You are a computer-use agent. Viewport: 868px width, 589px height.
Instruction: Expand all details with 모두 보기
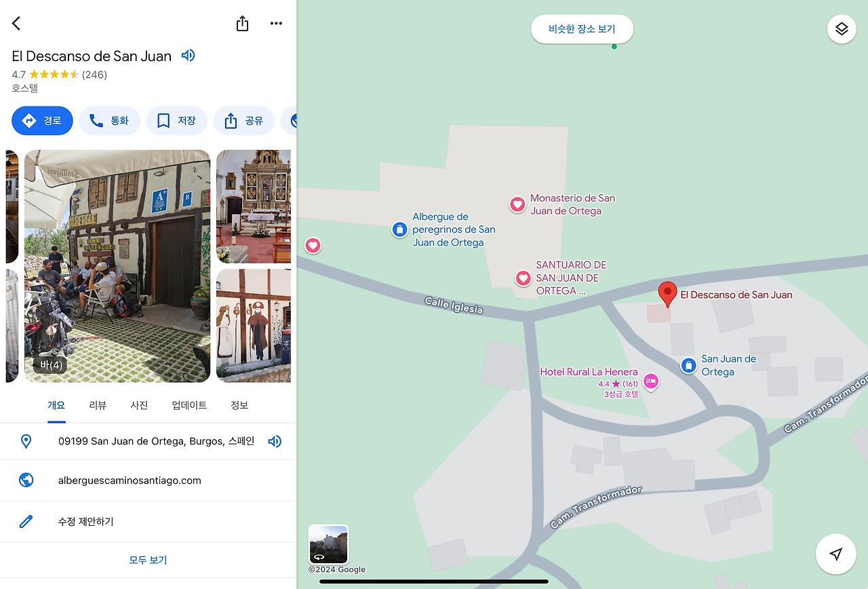pos(148,560)
